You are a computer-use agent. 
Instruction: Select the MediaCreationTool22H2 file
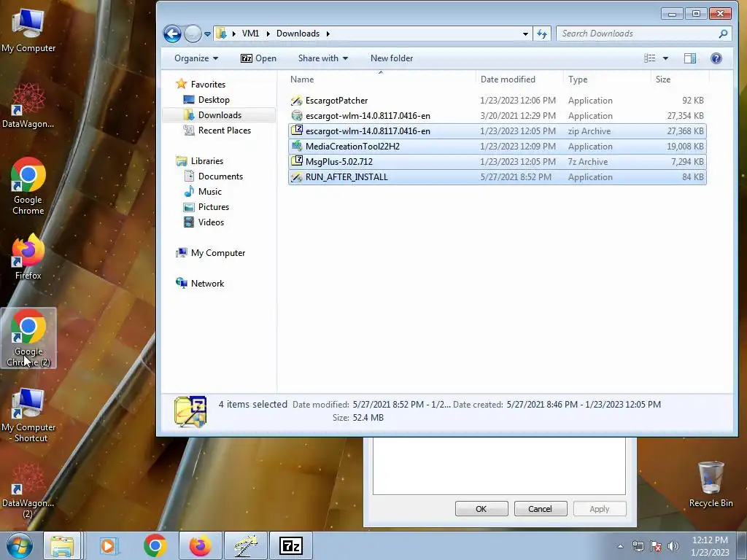click(x=497, y=146)
